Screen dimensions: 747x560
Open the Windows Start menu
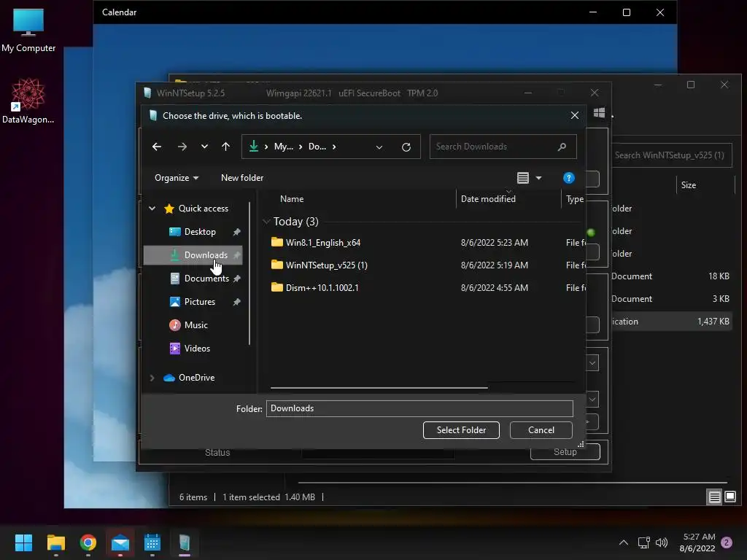click(x=23, y=542)
